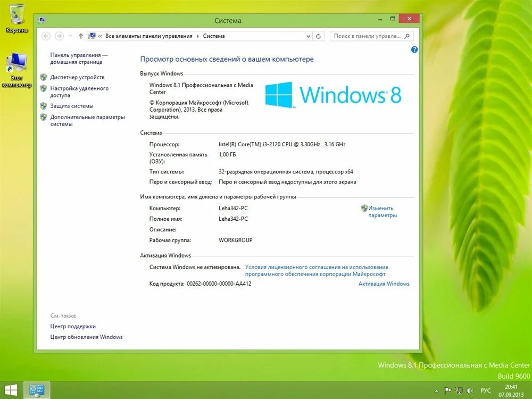This screenshot has height=399, width=532.
Task: Open the network tray icon
Action: tap(459, 391)
